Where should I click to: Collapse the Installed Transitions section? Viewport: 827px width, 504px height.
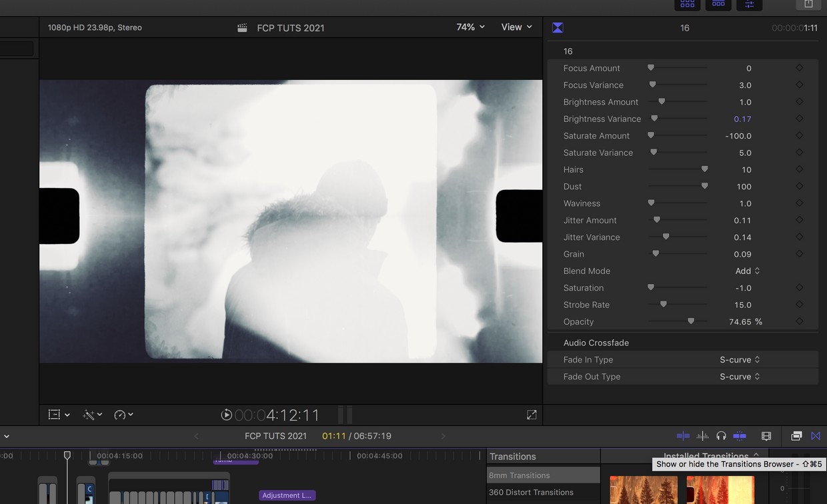pos(756,456)
